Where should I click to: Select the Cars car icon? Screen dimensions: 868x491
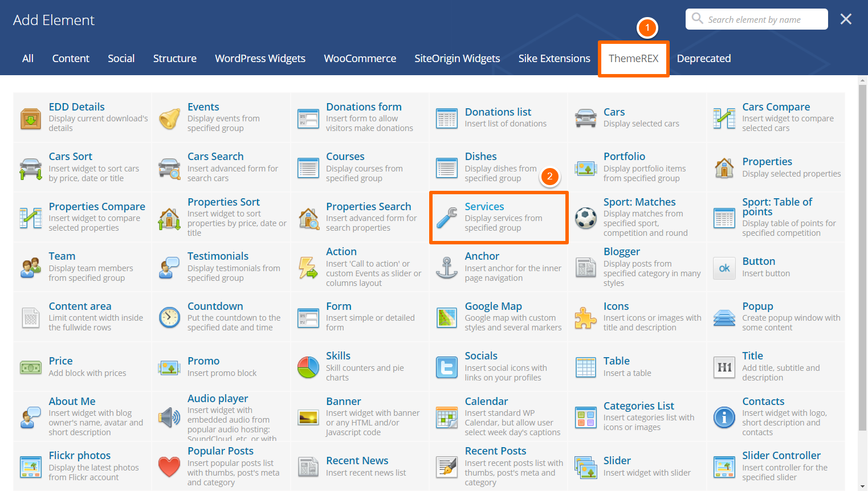click(x=586, y=118)
